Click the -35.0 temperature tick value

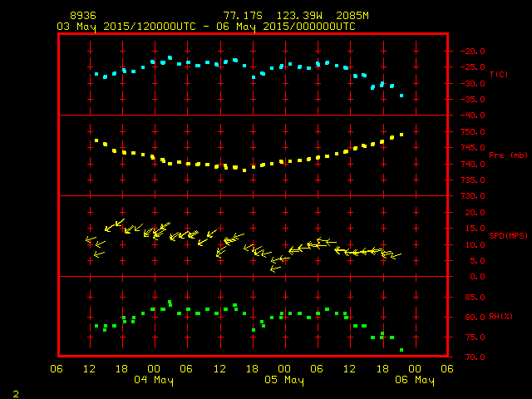pyautogui.click(x=473, y=100)
